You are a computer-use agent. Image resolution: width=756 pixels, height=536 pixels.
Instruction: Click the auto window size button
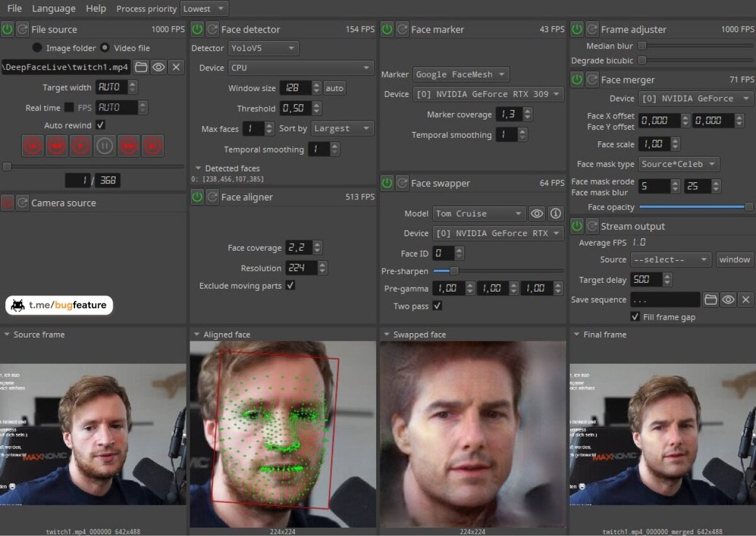(x=335, y=88)
